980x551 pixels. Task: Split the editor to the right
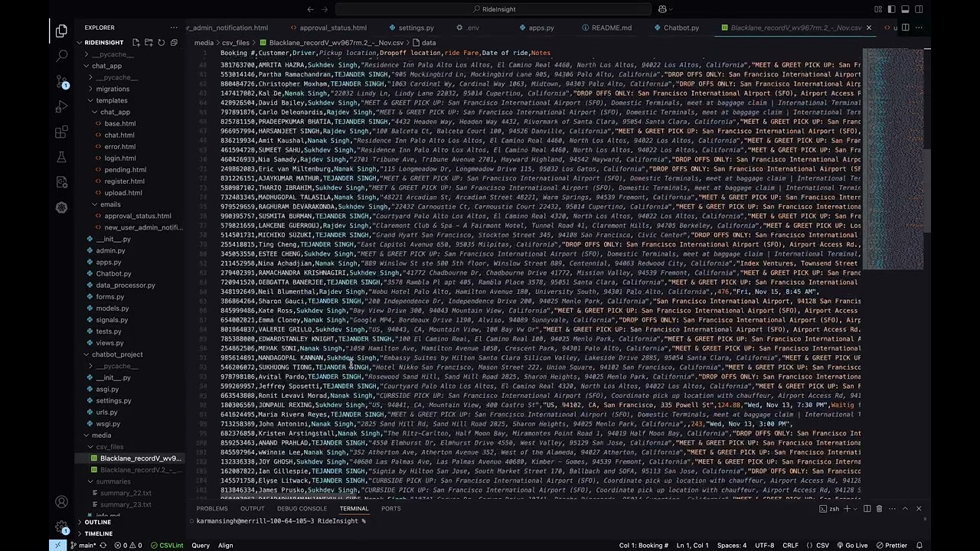(905, 28)
